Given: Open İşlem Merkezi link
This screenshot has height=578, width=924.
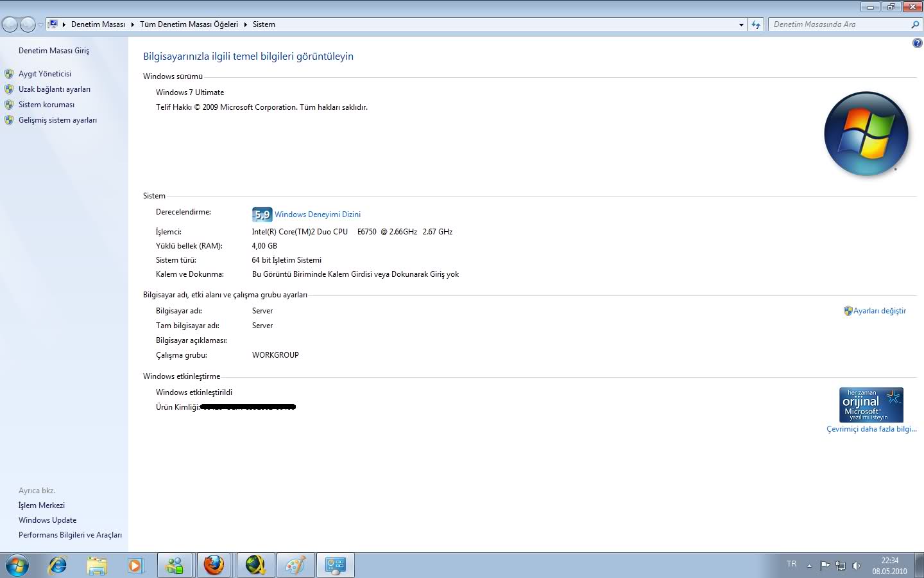Looking at the screenshot, I should (42, 505).
